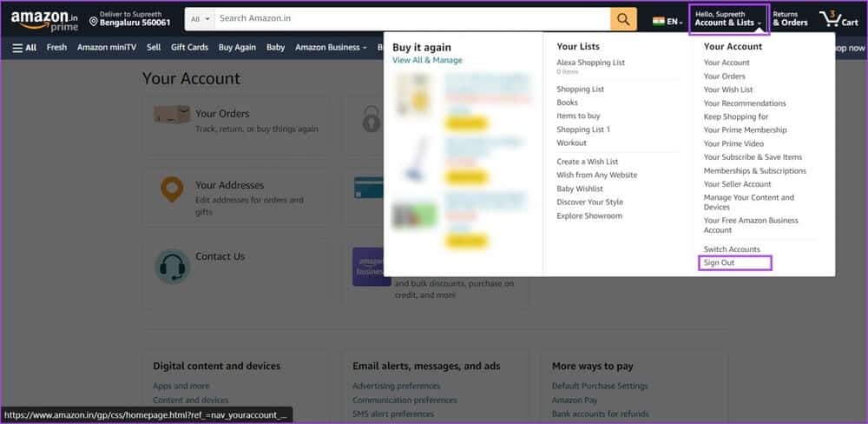Open the Workout list

coord(571,143)
